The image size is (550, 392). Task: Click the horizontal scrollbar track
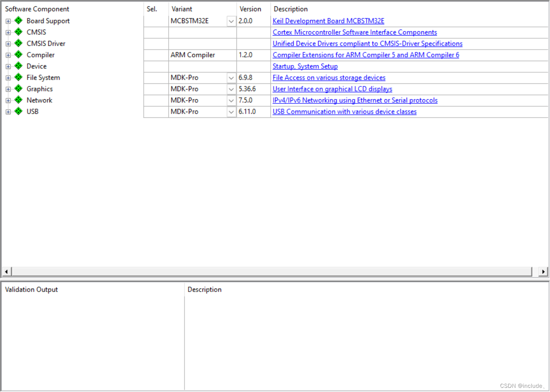pyautogui.click(x=272, y=272)
